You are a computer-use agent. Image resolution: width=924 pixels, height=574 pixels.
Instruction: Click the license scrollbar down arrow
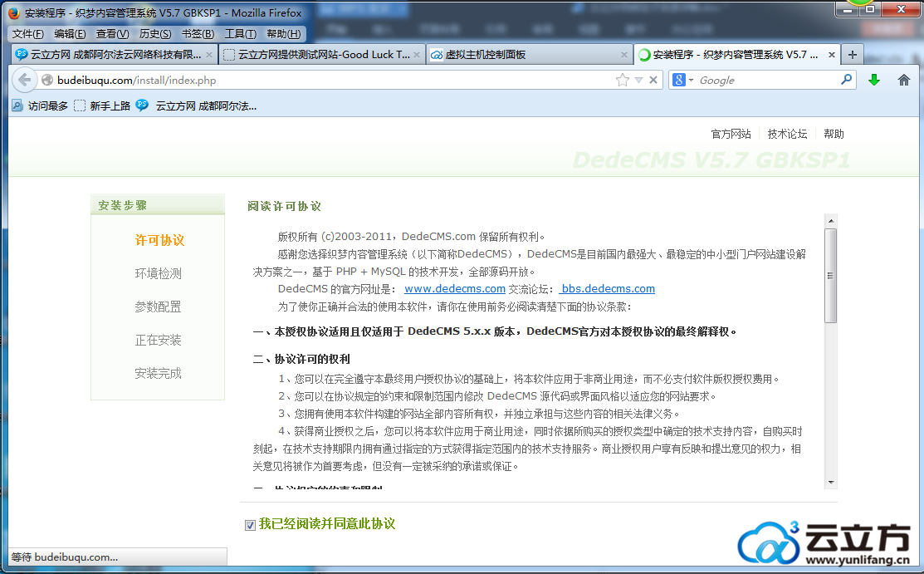[x=831, y=483]
